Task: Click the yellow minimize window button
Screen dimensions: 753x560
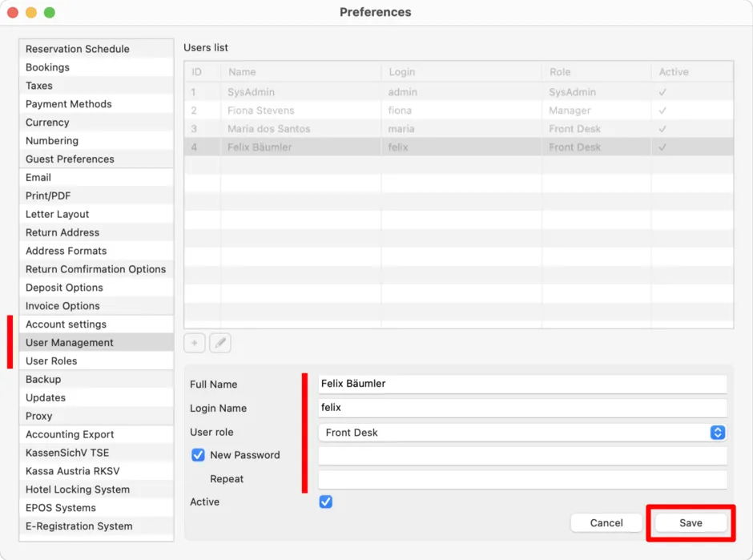Action: click(x=31, y=13)
